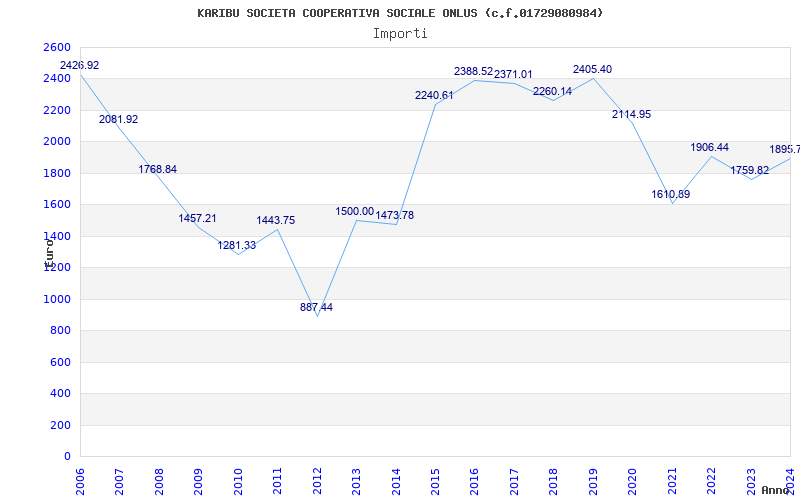Click the 1759.82 data label
Image resolution: width=800 pixels, height=500 pixels.
pyautogui.click(x=749, y=170)
